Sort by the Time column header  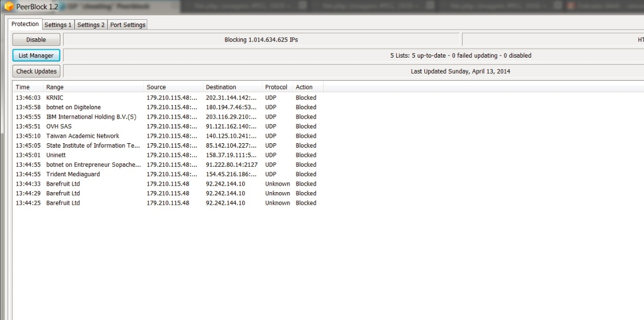click(x=28, y=87)
